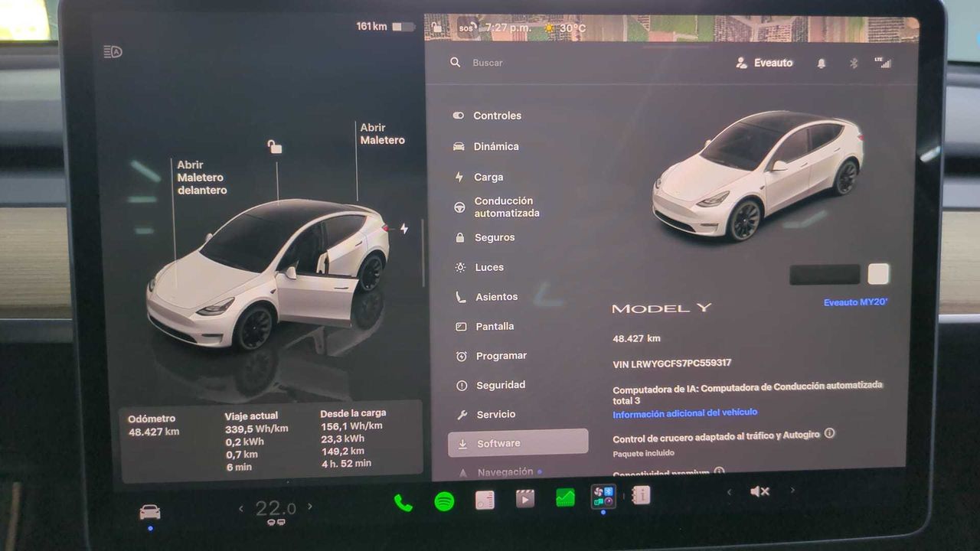This screenshot has width=980, height=551.
Task: Unlock the car with the padlock icon above the vehicle
Action: (x=275, y=146)
